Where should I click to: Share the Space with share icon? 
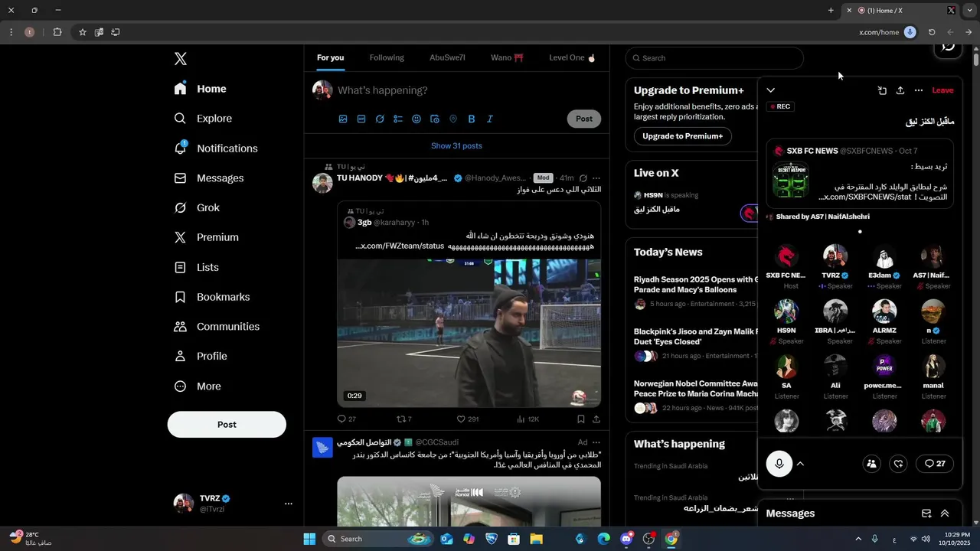(900, 90)
